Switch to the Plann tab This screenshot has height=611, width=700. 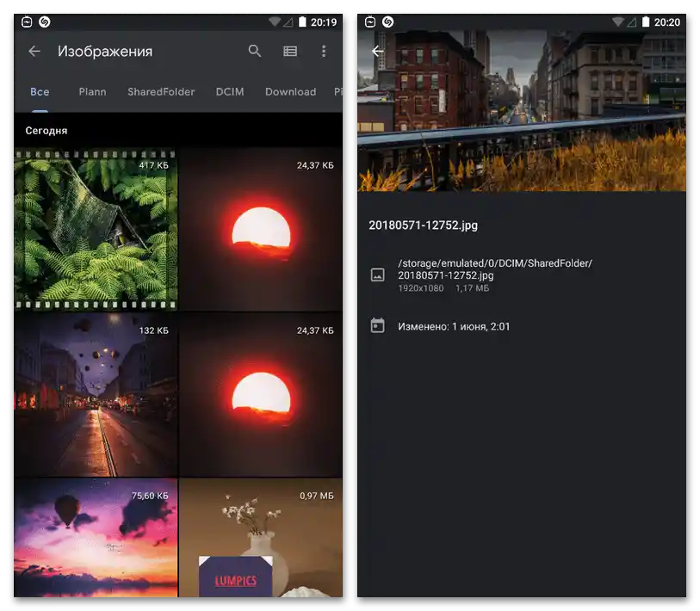(92, 92)
